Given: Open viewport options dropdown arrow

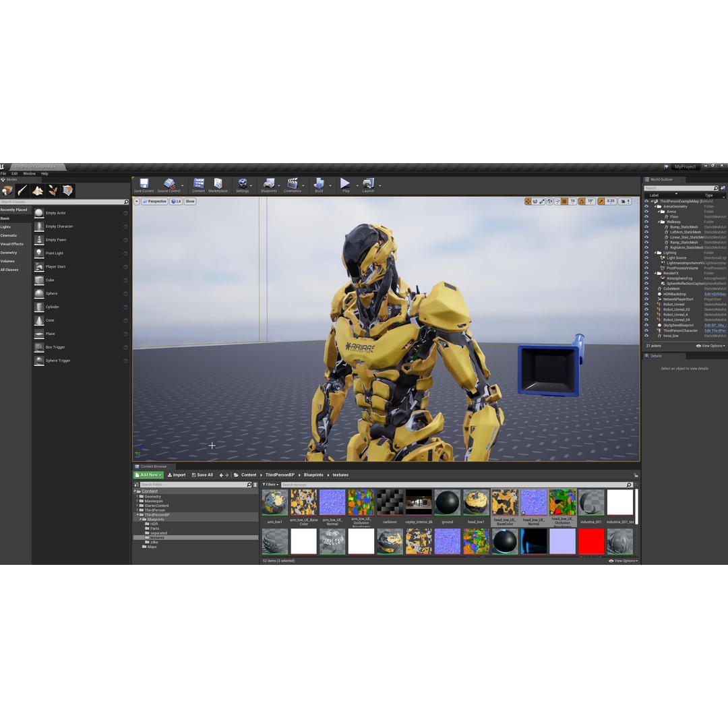Looking at the screenshot, I should point(137,202).
